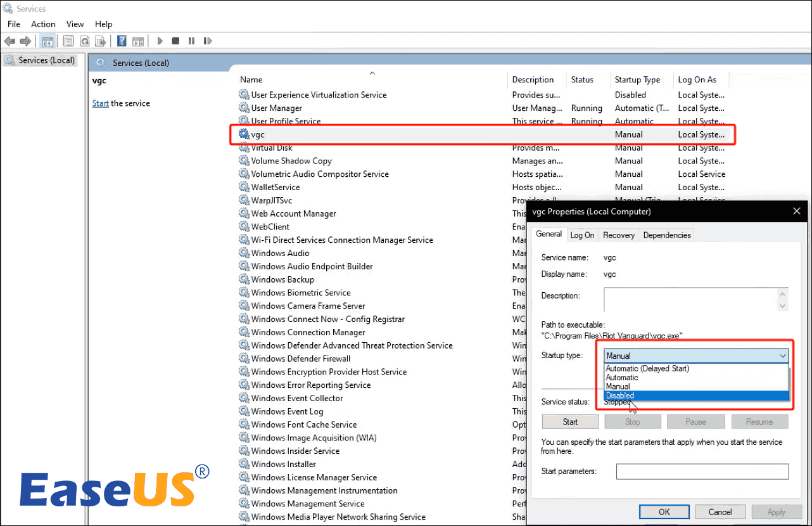Screen dimensions: 812x526
Task: Open the Action menu
Action: point(43,24)
